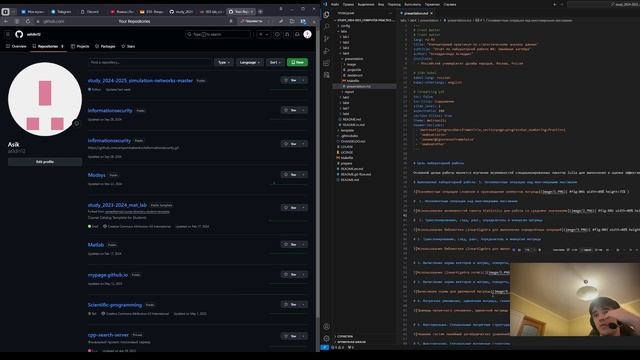Open Explorer view in VS Code activity bar
640x360 pixels.
pos(326,15)
